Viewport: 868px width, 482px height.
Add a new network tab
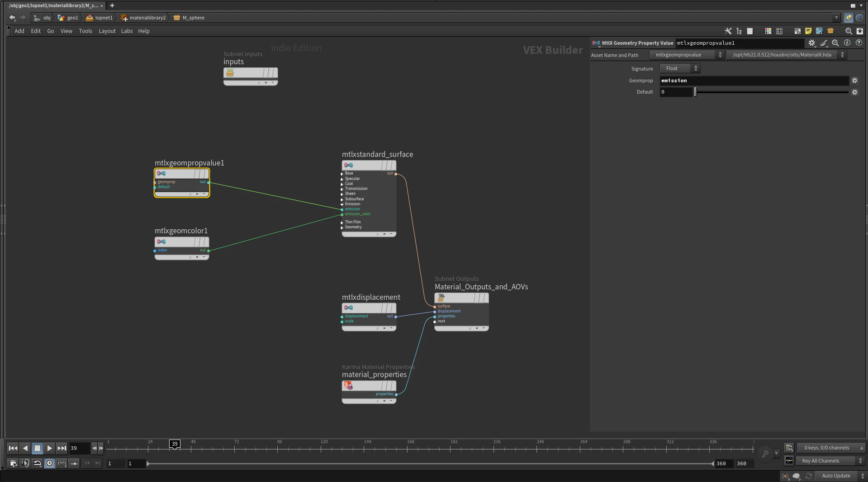coord(112,5)
